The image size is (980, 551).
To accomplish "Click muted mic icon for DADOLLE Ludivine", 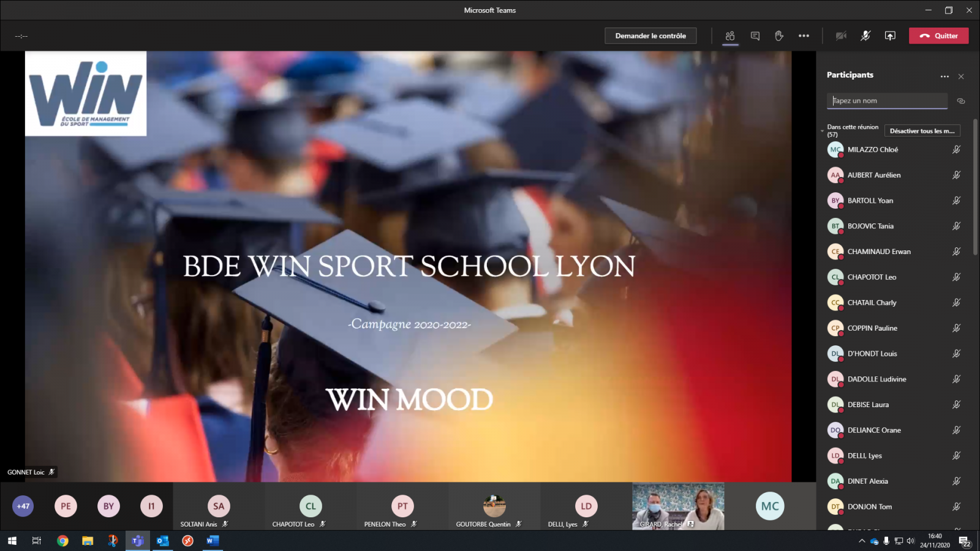I will coord(956,379).
